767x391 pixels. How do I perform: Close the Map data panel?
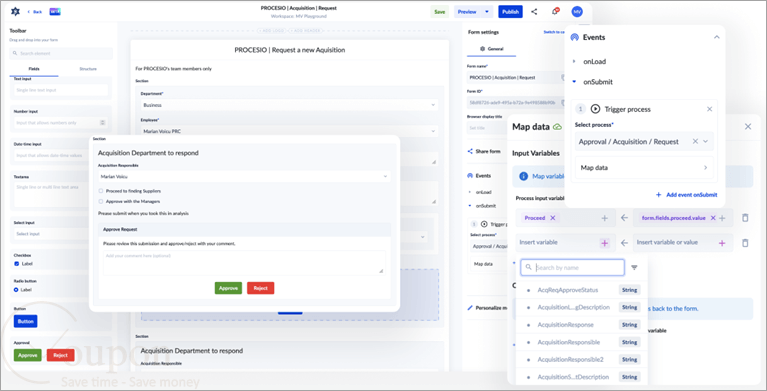click(x=748, y=127)
